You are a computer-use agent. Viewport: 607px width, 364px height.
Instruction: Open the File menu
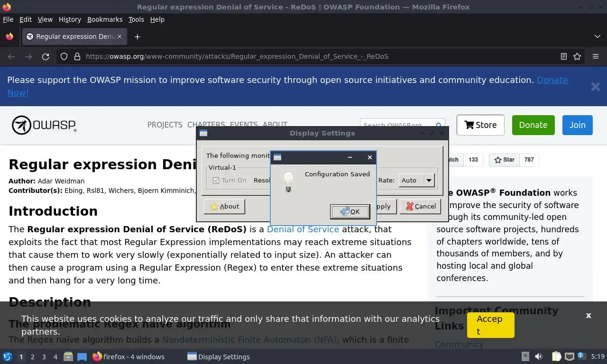[x=8, y=19]
